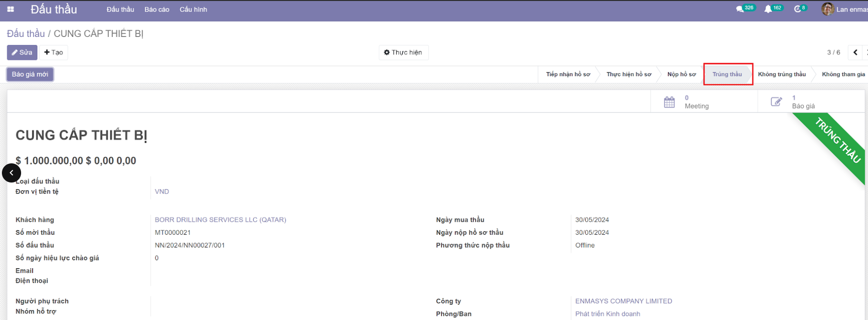868x320 pixels.
Task: Open the Báo cáo menu
Action: [x=157, y=10]
